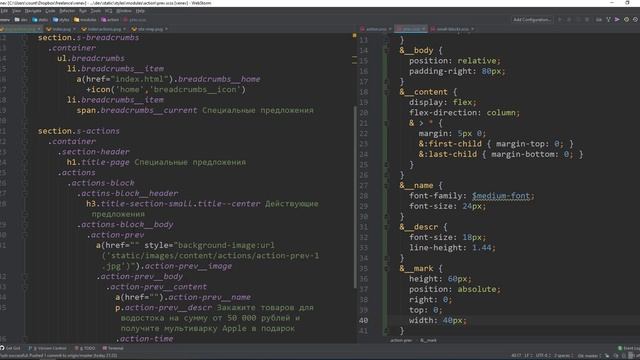Viewport: 640px width, 360px height.
Task: Click the Git update project icon
Action: click(x=599, y=20)
